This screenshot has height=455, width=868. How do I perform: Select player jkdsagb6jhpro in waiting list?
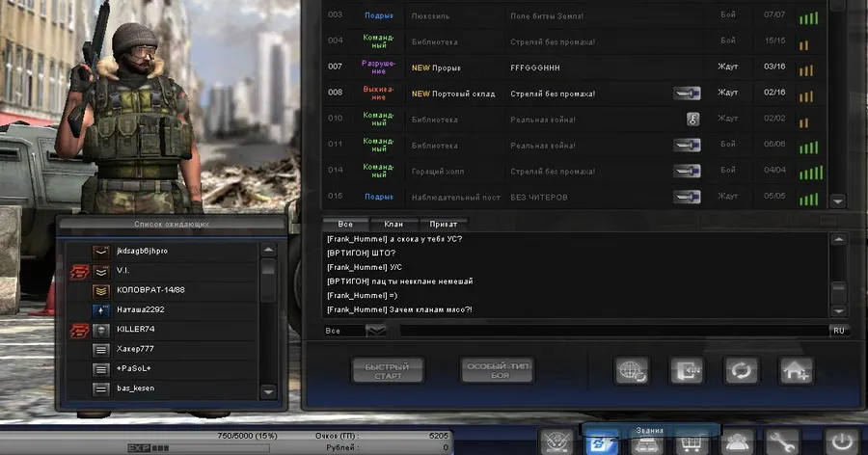click(x=162, y=252)
